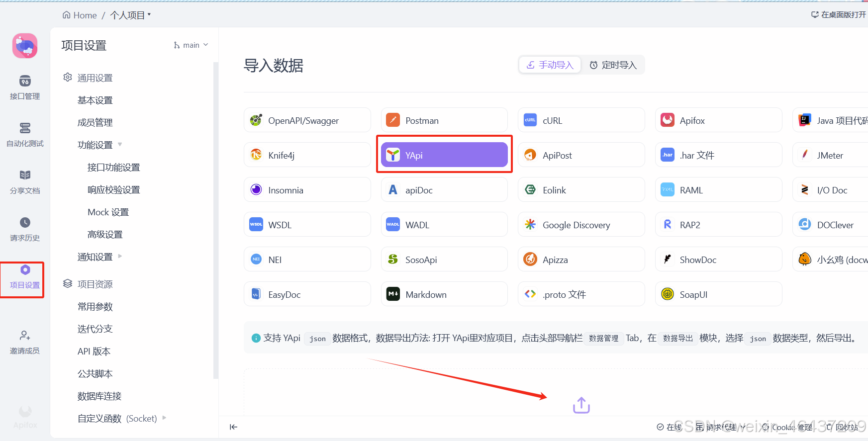Select the ApiPost import format
Image resolution: width=868 pixels, height=441 pixels.
(581, 155)
